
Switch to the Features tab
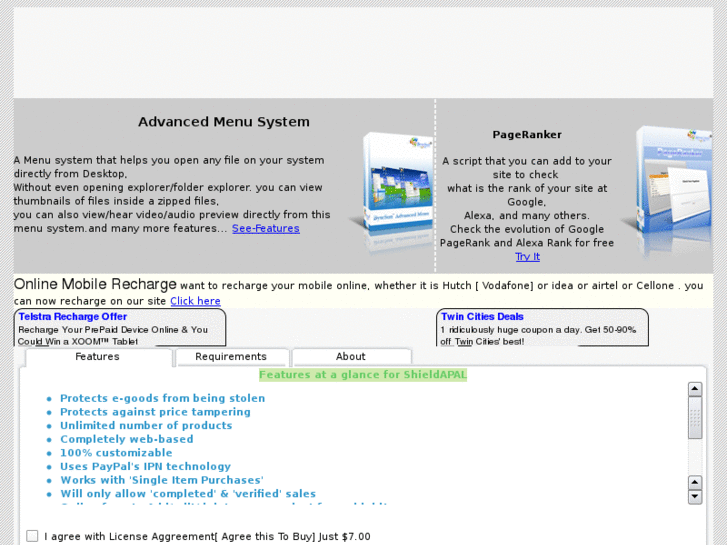(x=97, y=357)
